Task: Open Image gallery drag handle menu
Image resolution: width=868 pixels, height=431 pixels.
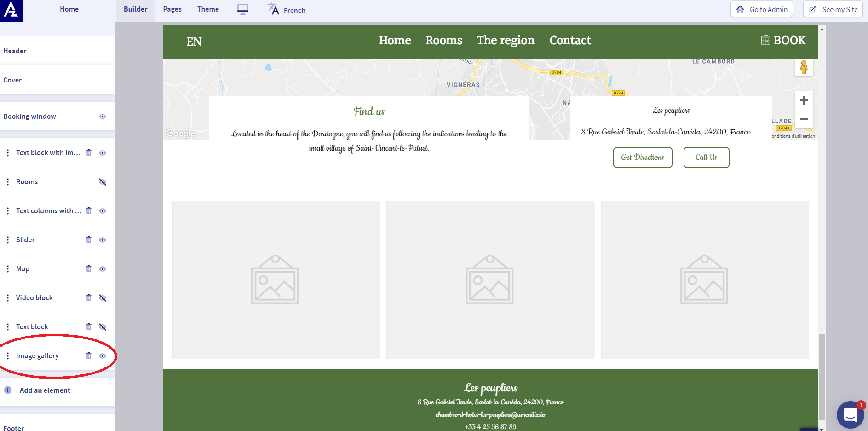Action: click(8, 356)
